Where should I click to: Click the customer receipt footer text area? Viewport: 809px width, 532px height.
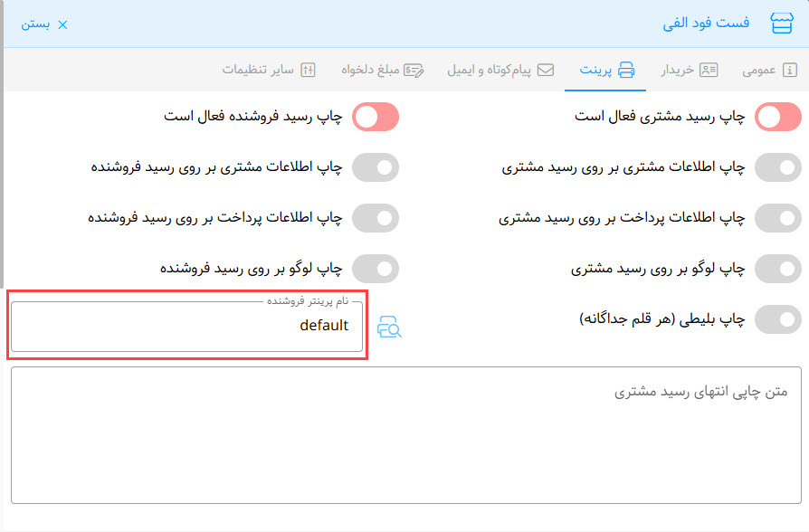(406, 434)
